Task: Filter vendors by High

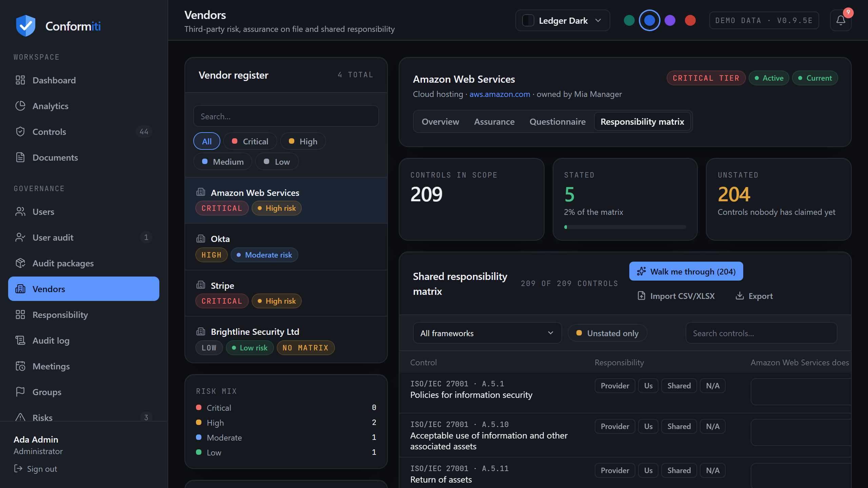Action: [303, 141]
